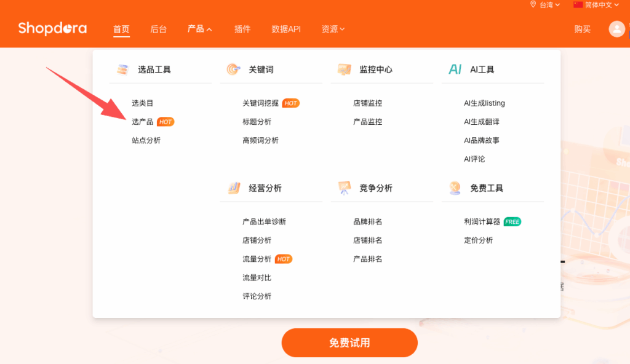
Task: Select 选产品 from the product menu
Action: click(x=143, y=122)
